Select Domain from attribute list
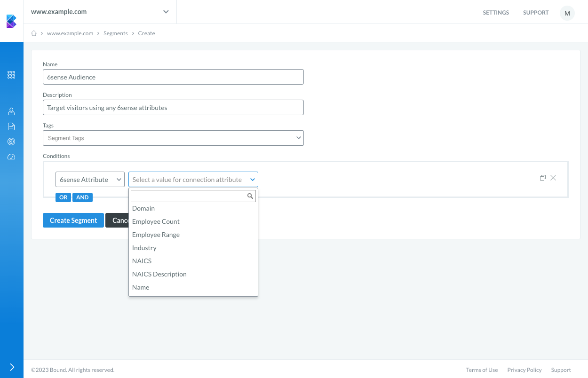The width and height of the screenshot is (588, 378). coord(193,208)
